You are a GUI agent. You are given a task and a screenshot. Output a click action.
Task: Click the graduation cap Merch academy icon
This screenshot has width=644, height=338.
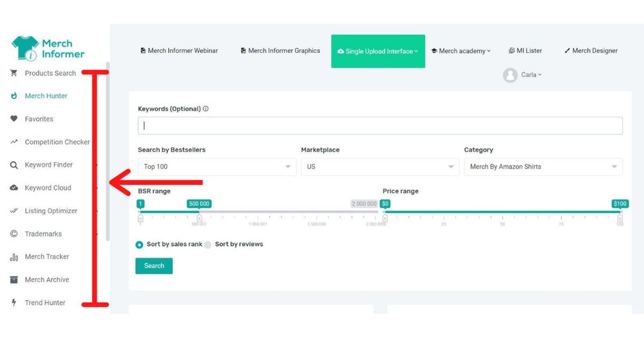pyautogui.click(x=434, y=51)
